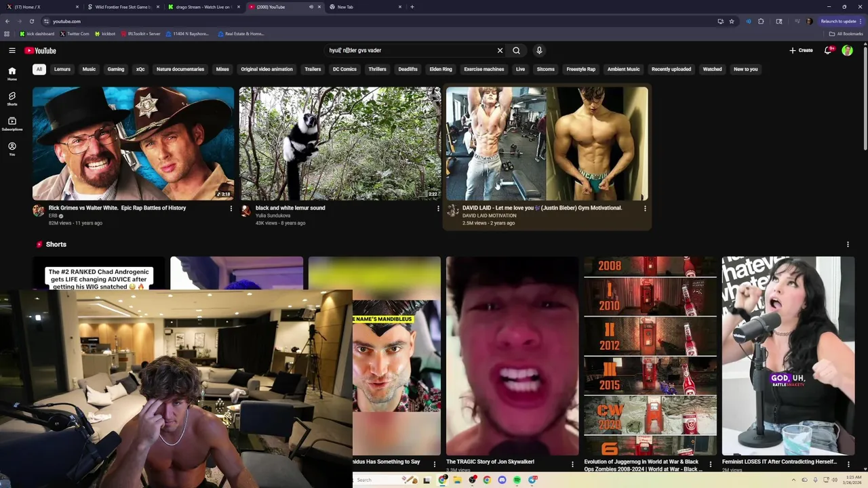Viewport: 868px width, 488px height.
Task: Open options for Feminist LOSES IT short
Action: pos(848,464)
